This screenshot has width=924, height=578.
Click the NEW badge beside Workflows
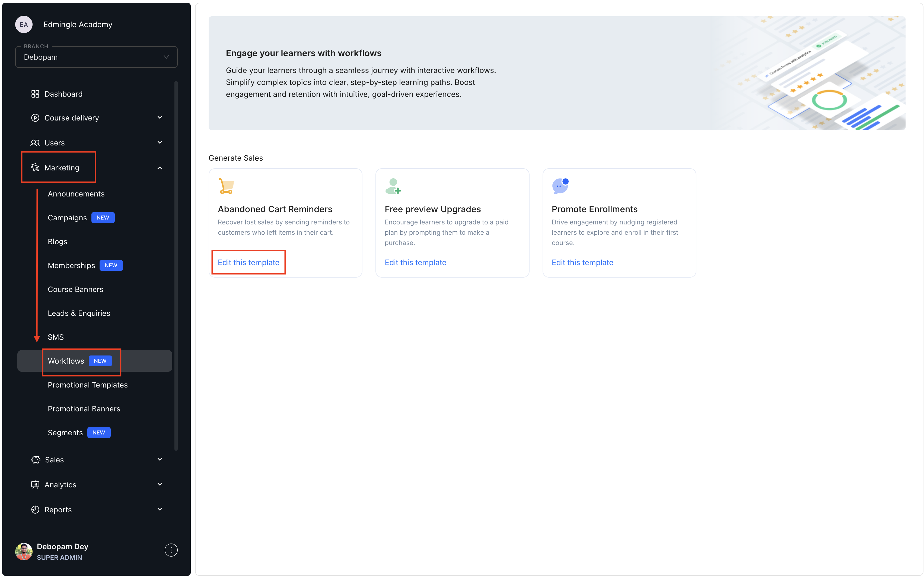coord(100,361)
